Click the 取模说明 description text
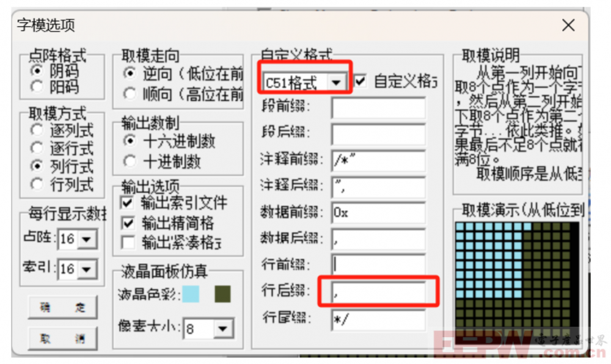Image resolution: width=611 pixels, height=364 pixels. coord(518,123)
